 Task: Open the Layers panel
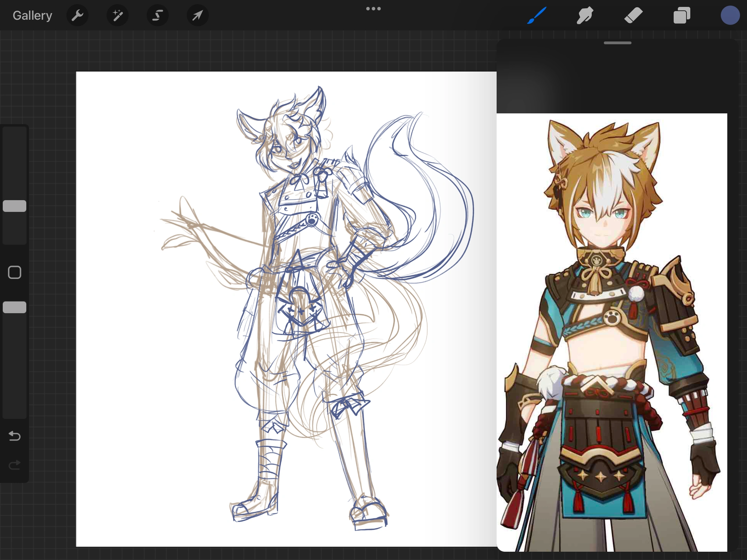click(682, 16)
